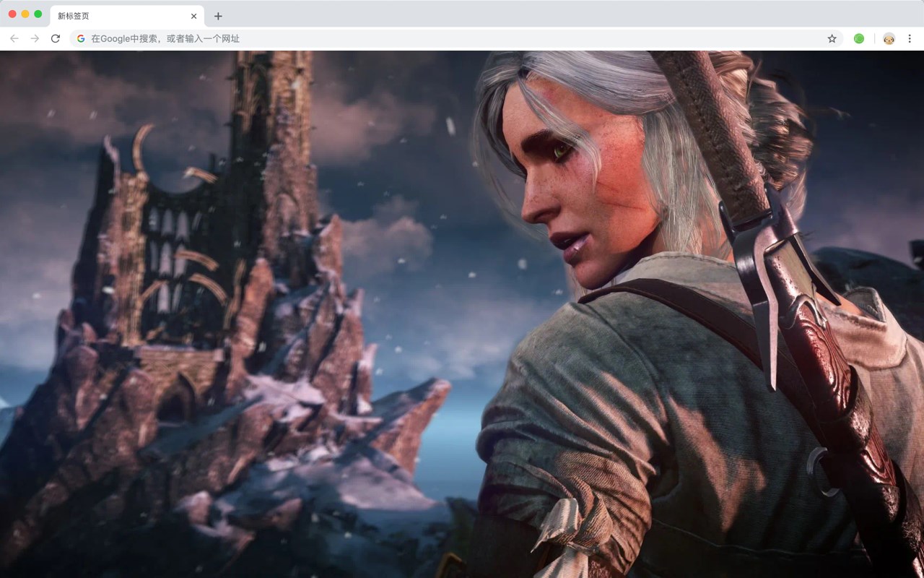This screenshot has height=578, width=924.
Task: Select the 新标签页 tab
Action: pos(127,16)
